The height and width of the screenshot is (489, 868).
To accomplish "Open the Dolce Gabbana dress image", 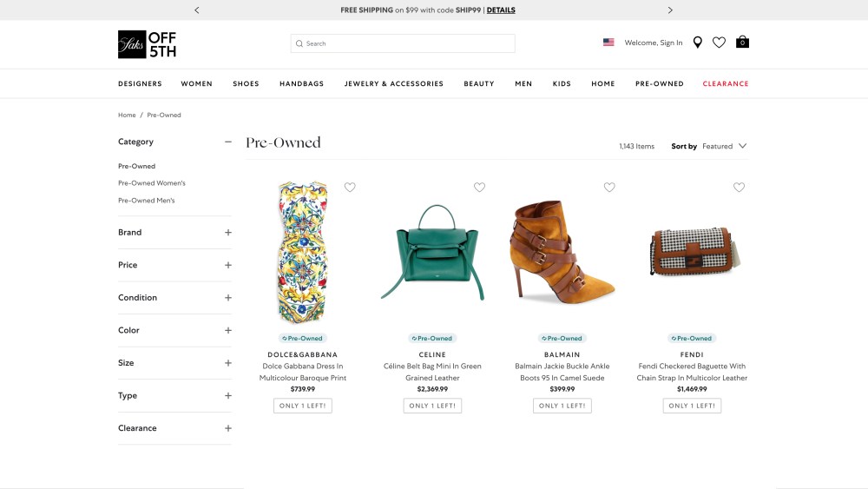I will pyautogui.click(x=303, y=252).
